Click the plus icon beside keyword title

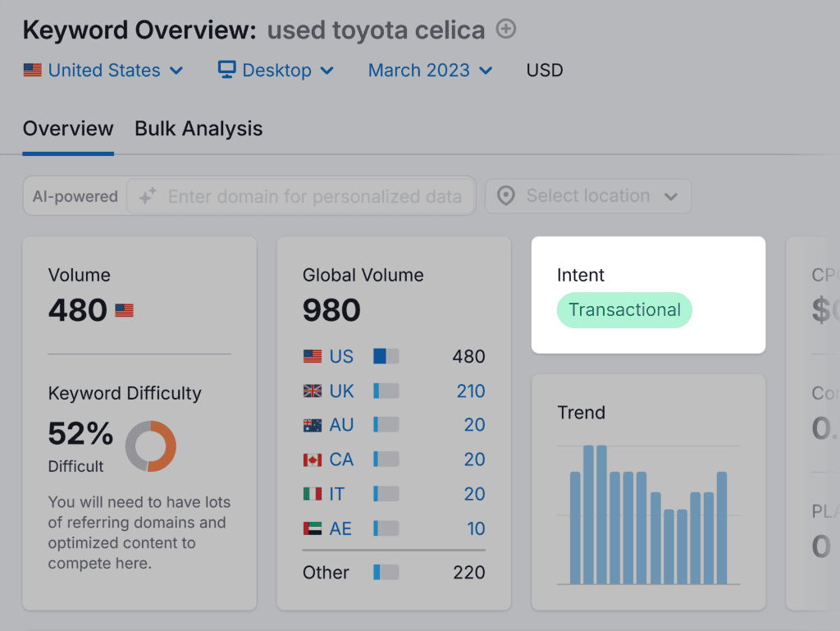[507, 30]
